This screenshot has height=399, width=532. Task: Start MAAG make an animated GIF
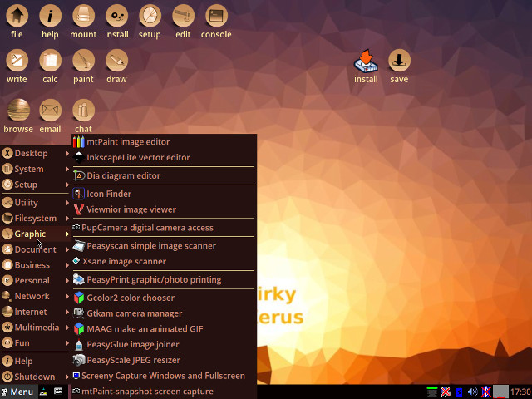point(164,329)
